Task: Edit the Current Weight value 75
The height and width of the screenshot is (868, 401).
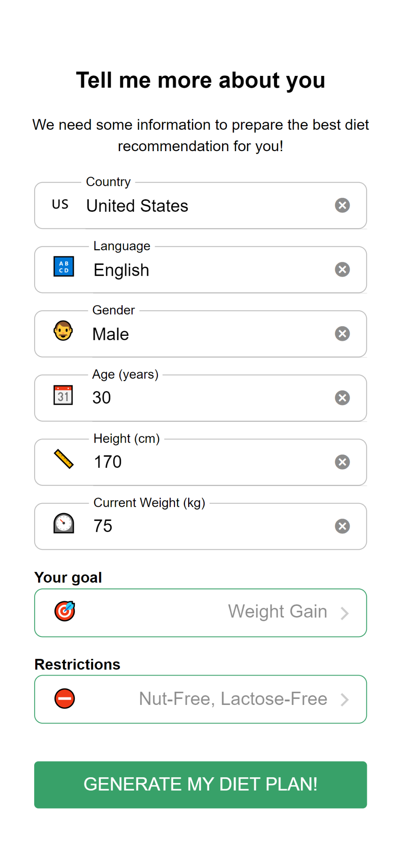Action: tap(103, 526)
